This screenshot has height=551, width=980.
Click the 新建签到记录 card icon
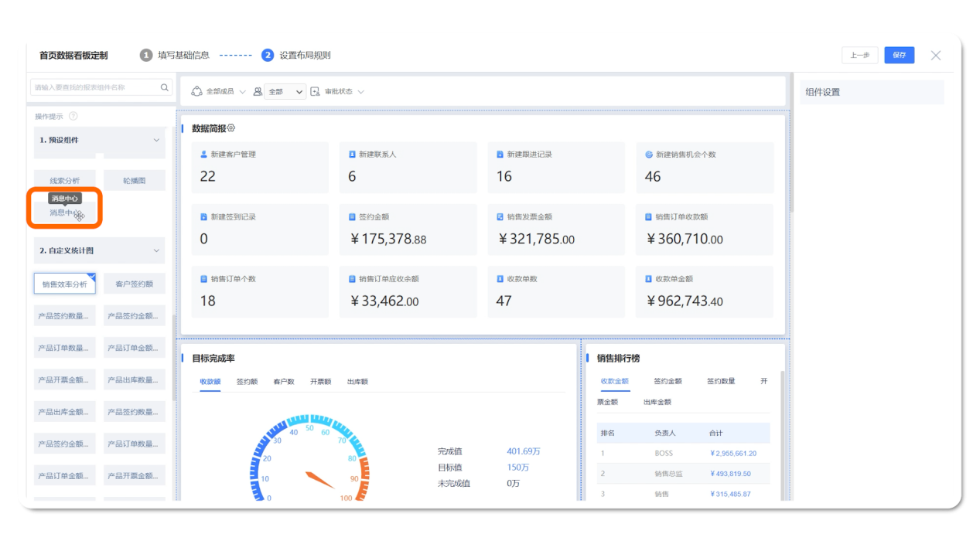point(203,217)
